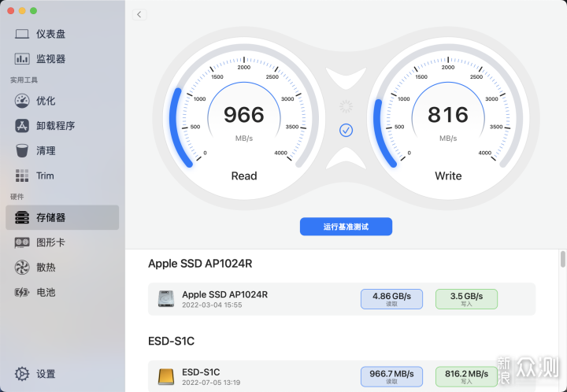Click the Read gauge 966 value
Screen dimensions: 567x392
coord(244,115)
